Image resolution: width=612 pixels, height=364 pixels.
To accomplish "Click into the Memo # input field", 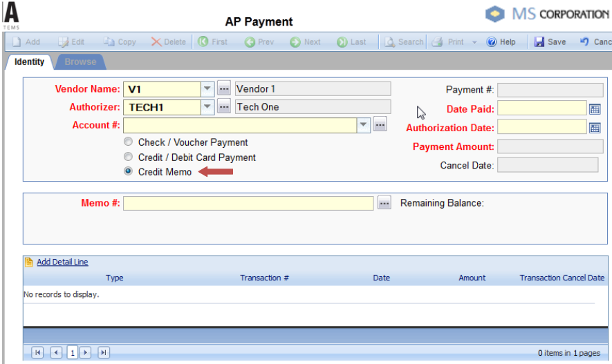I will [248, 203].
